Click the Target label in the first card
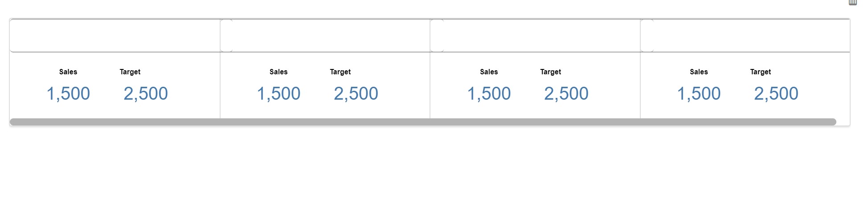Viewport: 868px width, 202px height. point(130,72)
